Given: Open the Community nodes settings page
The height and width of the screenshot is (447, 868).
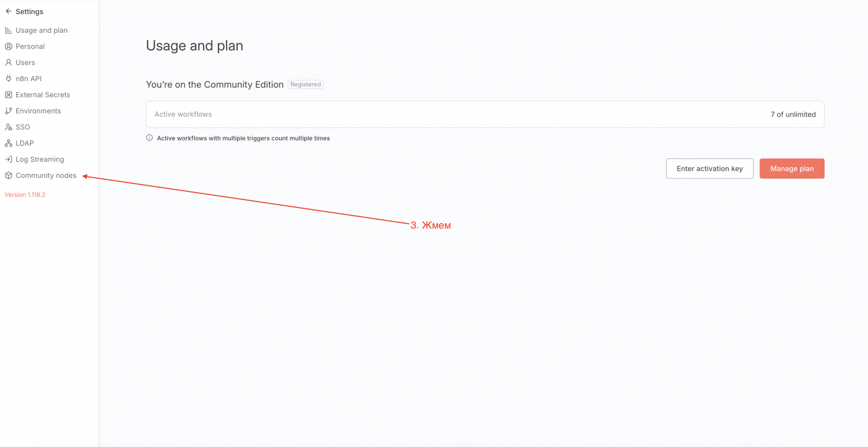Looking at the screenshot, I should click(x=46, y=175).
